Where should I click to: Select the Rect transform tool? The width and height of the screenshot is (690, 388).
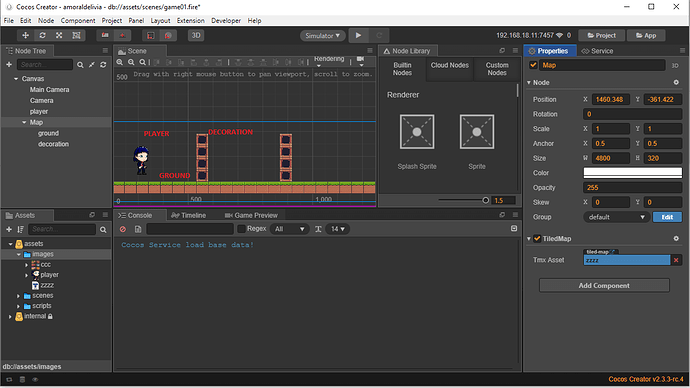coord(76,35)
